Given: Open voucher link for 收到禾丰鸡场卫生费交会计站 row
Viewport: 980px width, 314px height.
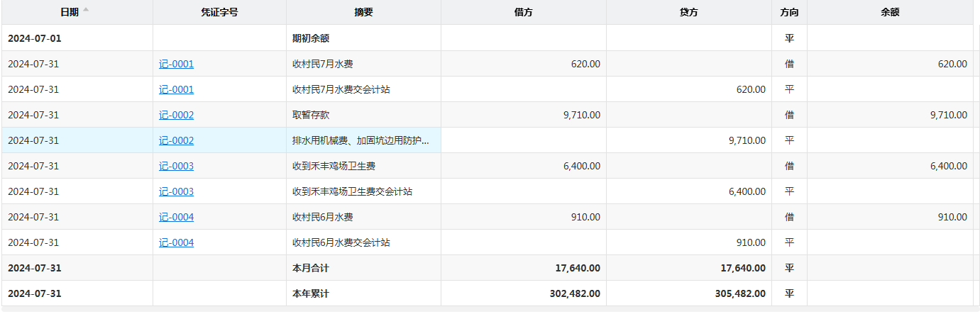Looking at the screenshot, I should point(176,191).
